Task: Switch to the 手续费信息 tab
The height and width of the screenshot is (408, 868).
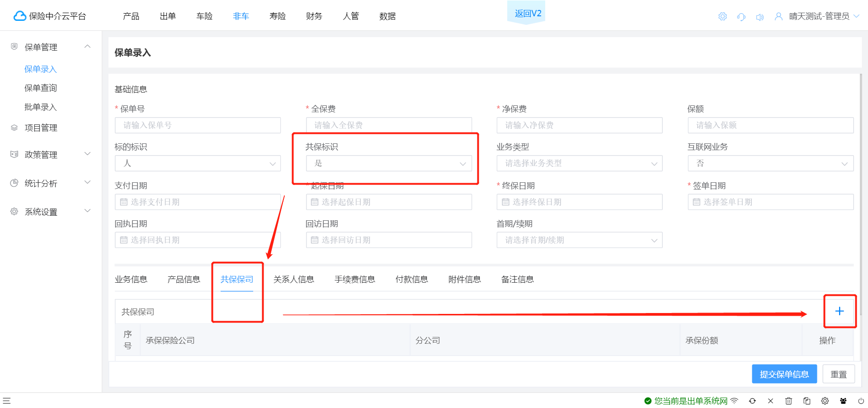Action: pyautogui.click(x=355, y=280)
